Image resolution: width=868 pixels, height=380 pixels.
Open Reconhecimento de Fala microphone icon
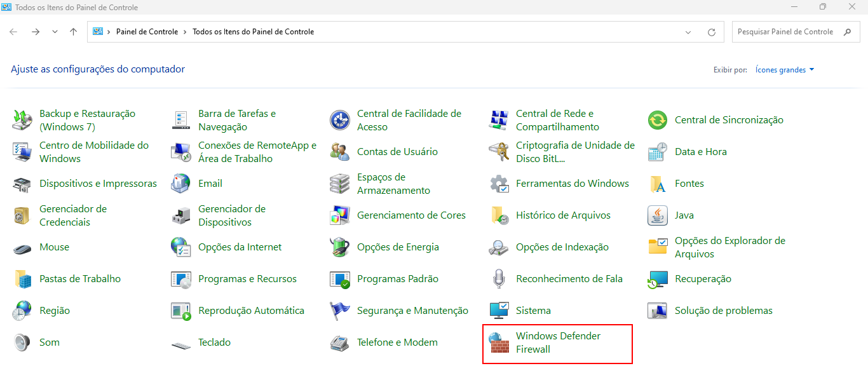click(499, 279)
